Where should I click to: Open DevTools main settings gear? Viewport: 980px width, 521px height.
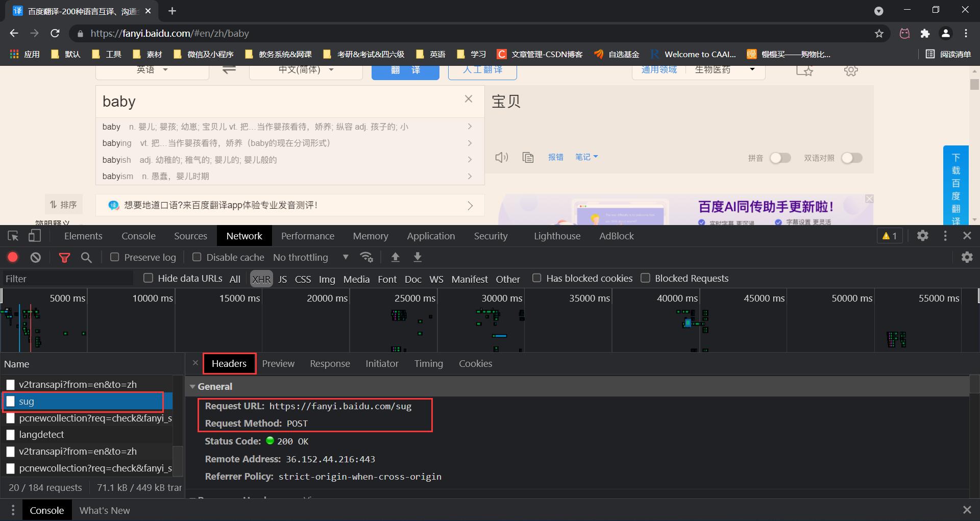tap(922, 236)
